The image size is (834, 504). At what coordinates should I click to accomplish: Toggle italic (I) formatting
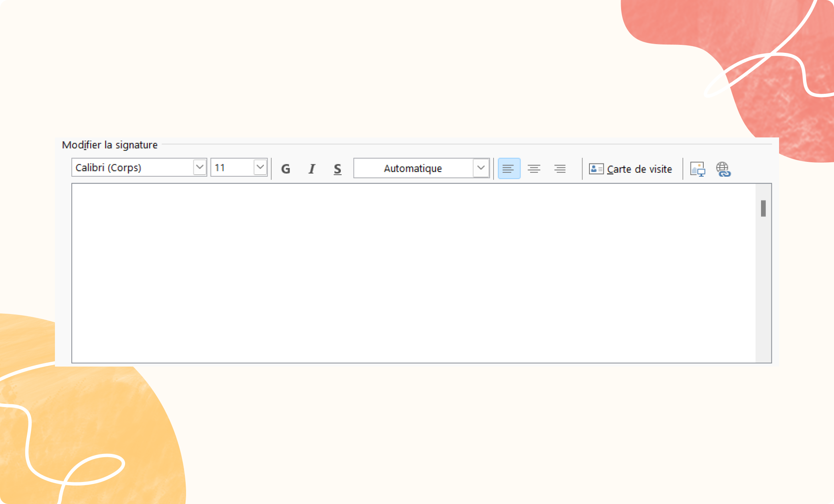tap(312, 169)
